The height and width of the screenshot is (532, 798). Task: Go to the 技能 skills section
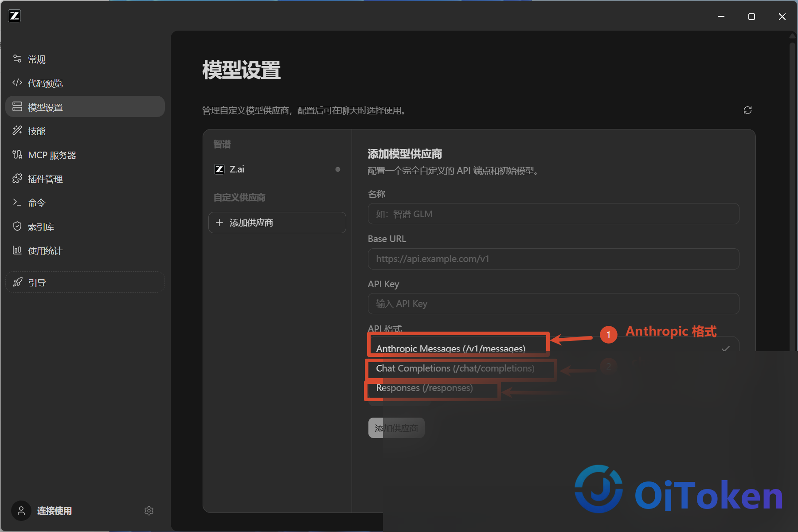(x=85, y=131)
